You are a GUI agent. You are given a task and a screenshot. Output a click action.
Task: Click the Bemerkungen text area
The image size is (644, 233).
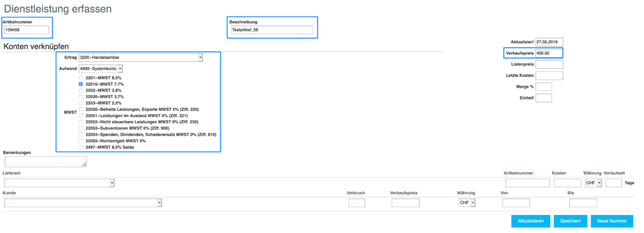46,162
